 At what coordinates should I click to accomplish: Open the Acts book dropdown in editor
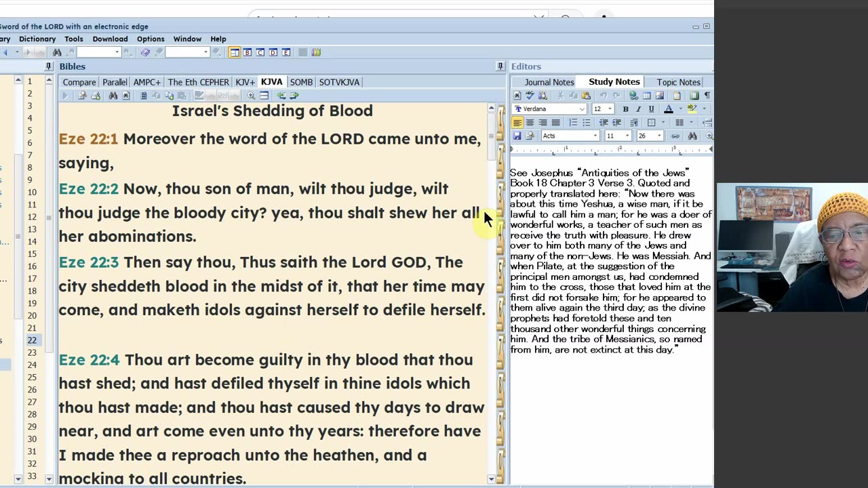pyautogui.click(x=595, y=136)
